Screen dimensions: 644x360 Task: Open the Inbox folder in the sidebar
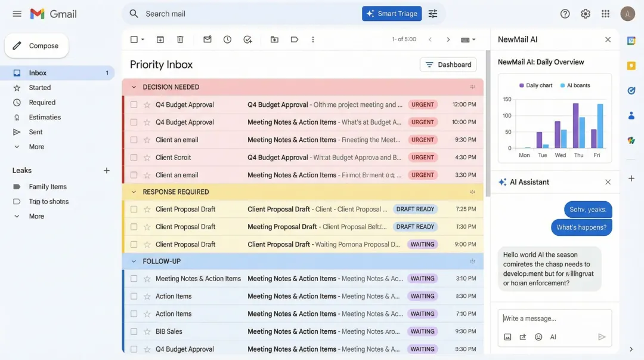38,72
